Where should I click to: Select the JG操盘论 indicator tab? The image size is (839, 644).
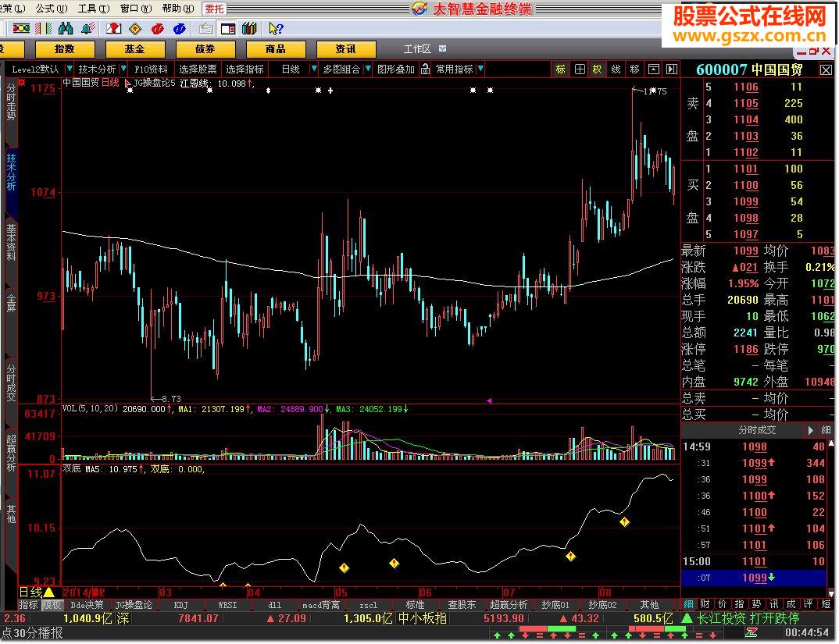coord(134,605)
